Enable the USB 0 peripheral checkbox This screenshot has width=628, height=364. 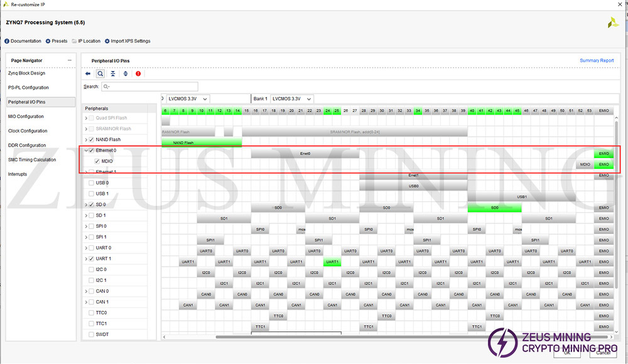[91, 183]
